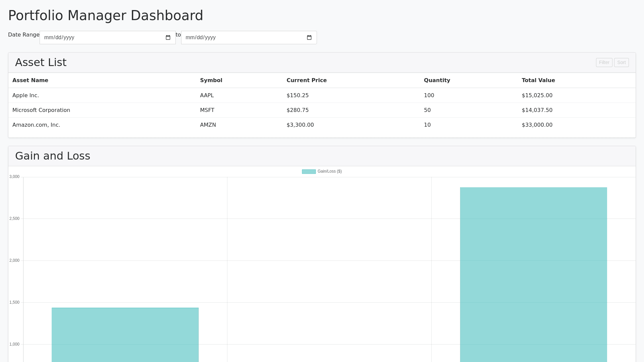Select the Amazon.com, Inc. table row

[x=36, y=125]
